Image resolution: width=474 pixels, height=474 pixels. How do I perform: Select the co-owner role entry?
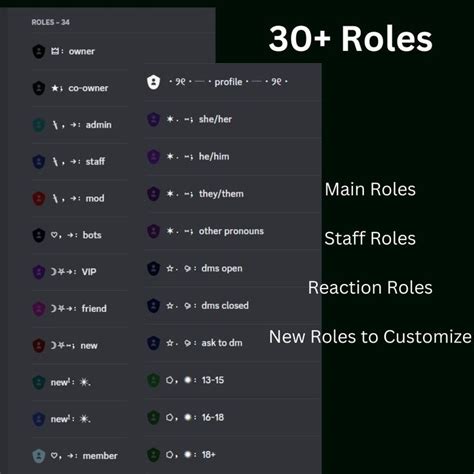80,88
